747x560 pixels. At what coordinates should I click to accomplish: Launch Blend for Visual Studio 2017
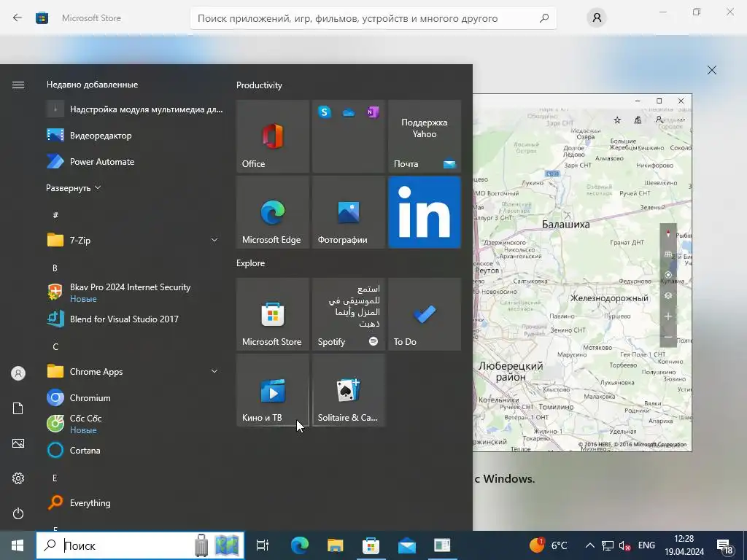tap(134, 319)
